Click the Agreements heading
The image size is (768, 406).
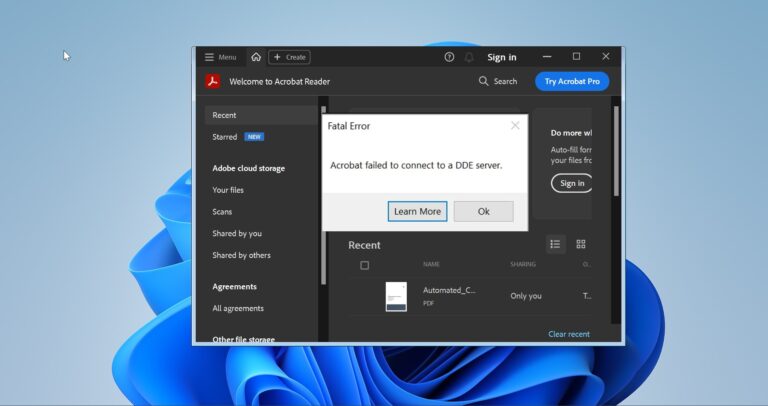click(234, 287)
